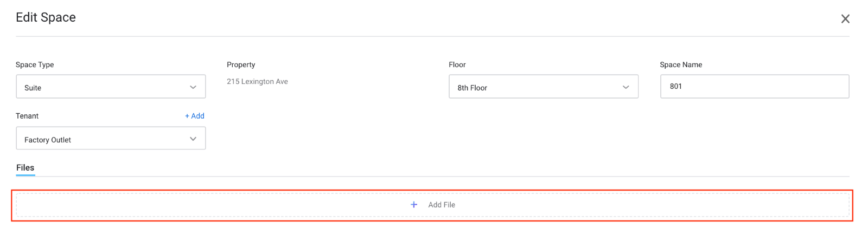Close the Edit Space dialog
The height and width of the screenshot is (241, 868).
pyautogui.click(x=845, y=19)
